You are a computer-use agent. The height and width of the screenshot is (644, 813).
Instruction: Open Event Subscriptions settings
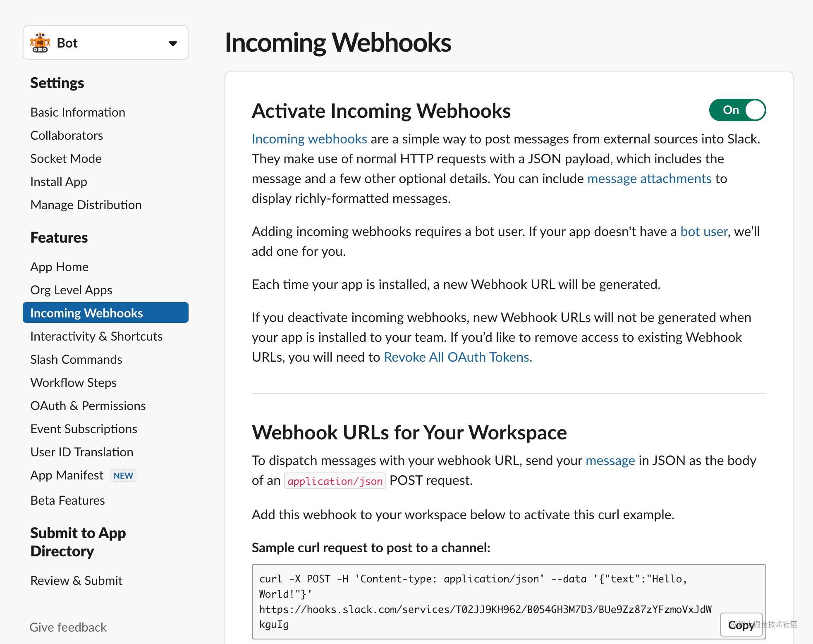point(84,429)
